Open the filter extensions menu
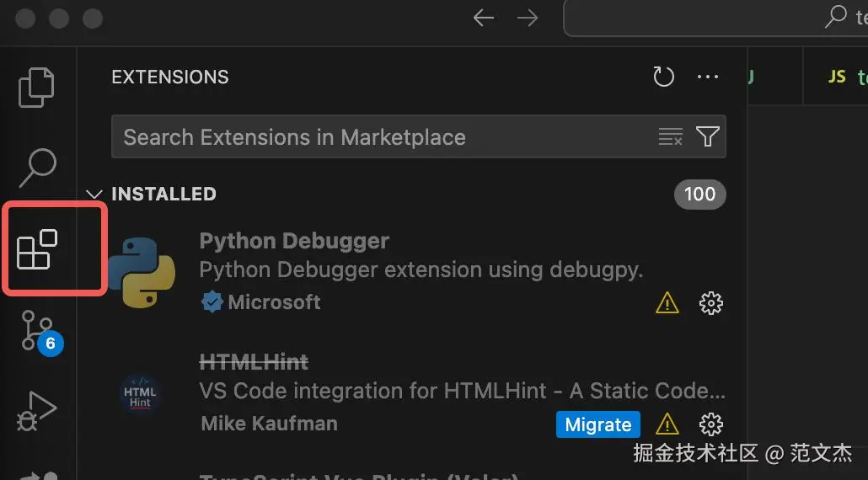Viewport: 868px width, 480px height. point(708,137)
